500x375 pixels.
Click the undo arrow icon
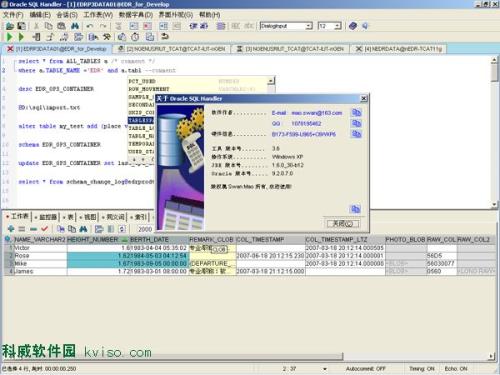[x=90, y=26]
